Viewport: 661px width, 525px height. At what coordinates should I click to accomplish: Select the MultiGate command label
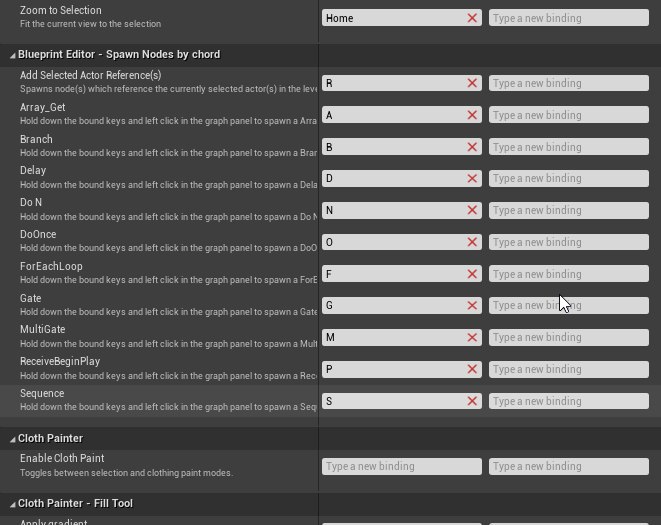coord(43,329)
